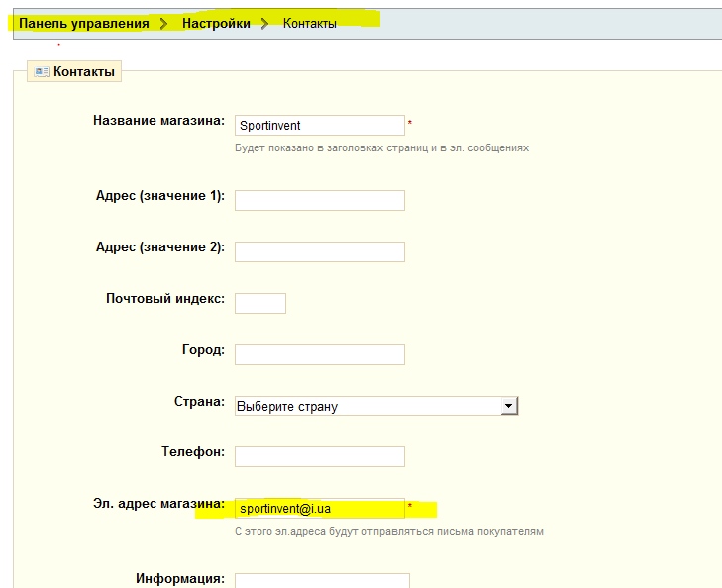This screenshot has height=588, width=722.
Task: Click the Адрес (значение 2) label
Action: coord(160,247)
